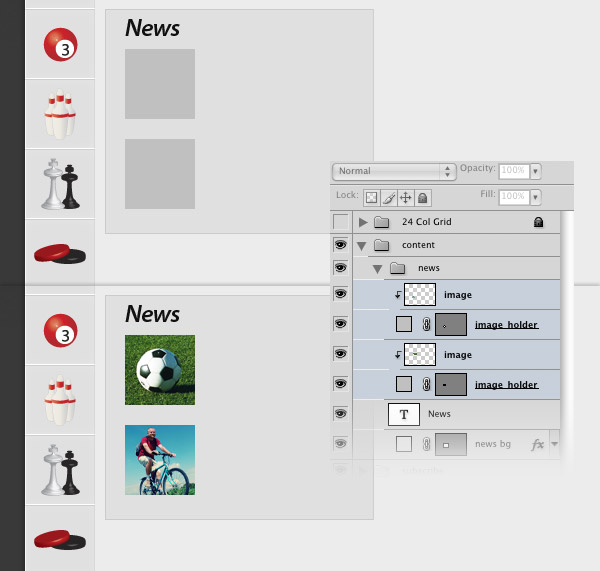Select the second image_holder layer name
Screen dimensions: 600x571
pyautogui.click(x=506, y=385)
